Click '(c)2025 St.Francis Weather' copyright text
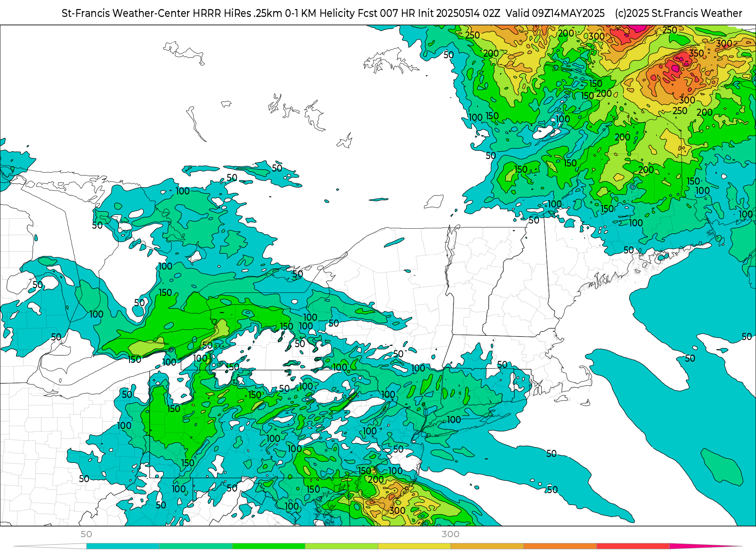 678,13
